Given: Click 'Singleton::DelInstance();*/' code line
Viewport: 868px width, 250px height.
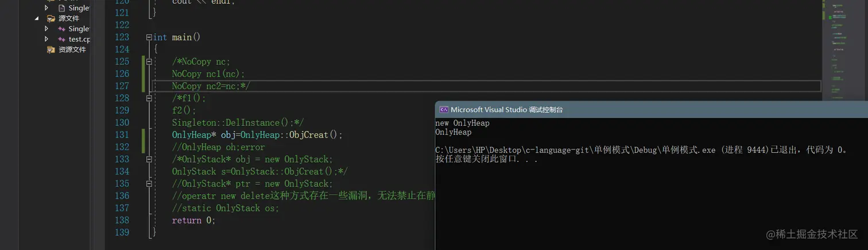Looking at the screenshot, I should pyautogui.click(x=238, y=123).
